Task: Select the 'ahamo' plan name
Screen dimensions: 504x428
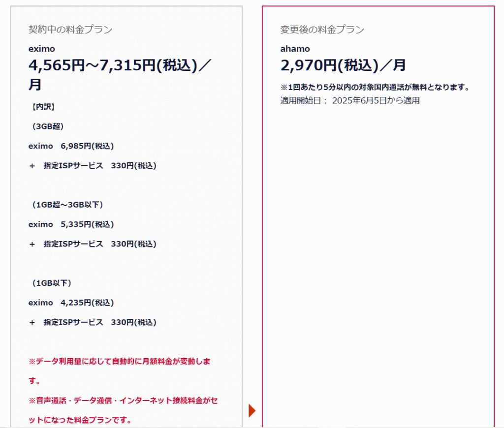Action: [x=295, y=49]
